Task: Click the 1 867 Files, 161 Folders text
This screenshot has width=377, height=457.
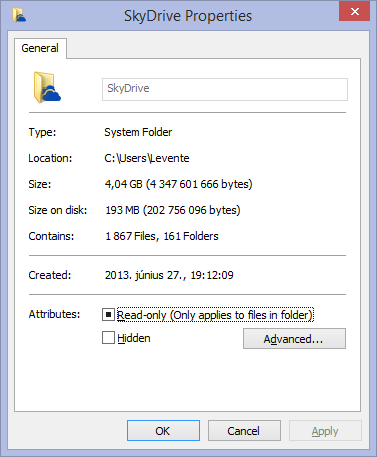Action: click(162, 236)
